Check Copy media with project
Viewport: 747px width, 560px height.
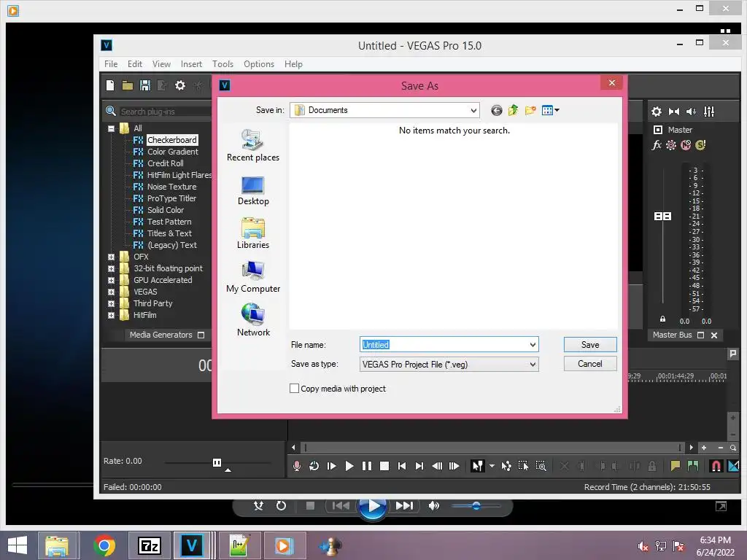point(295,389)
